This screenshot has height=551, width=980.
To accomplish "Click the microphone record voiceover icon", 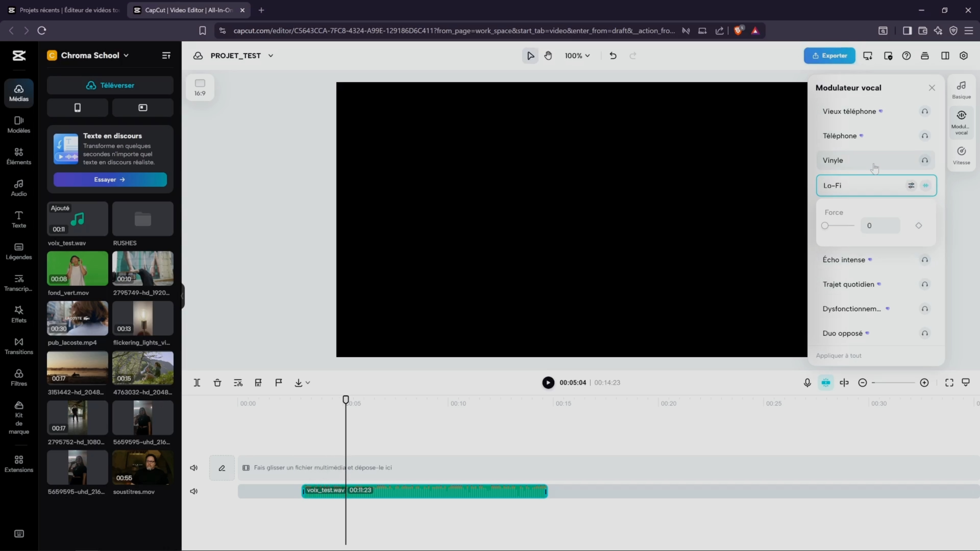I will tap(807, 383).
